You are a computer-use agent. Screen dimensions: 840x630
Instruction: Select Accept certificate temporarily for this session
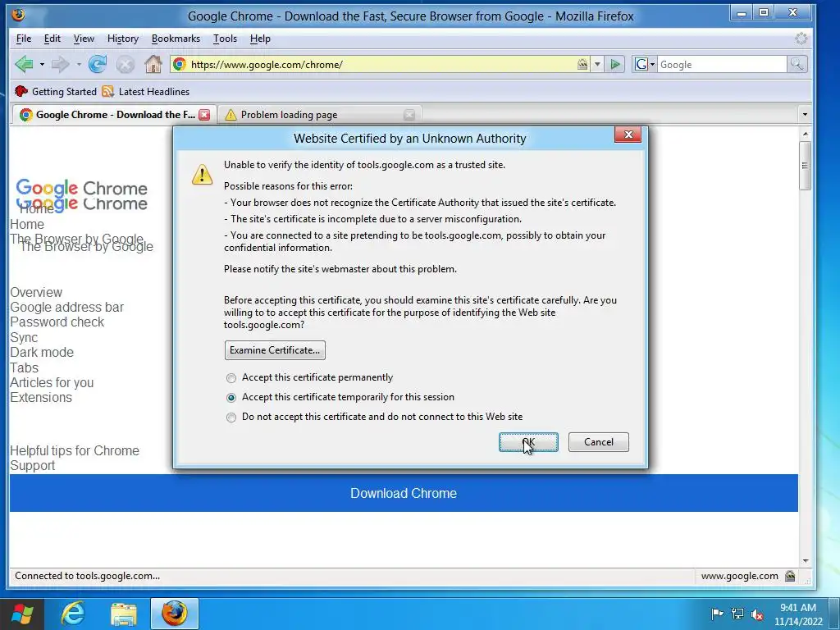[x=231, y=398]
